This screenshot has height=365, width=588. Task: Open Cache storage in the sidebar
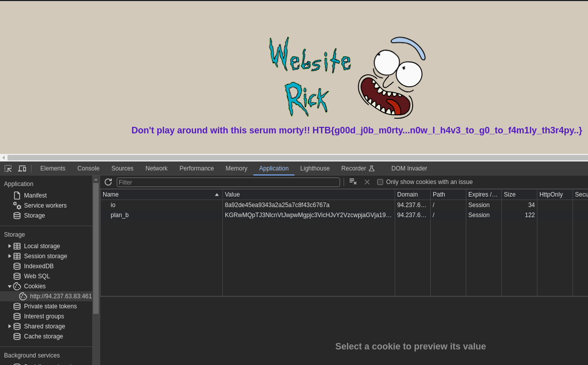(x=44, y=336)
